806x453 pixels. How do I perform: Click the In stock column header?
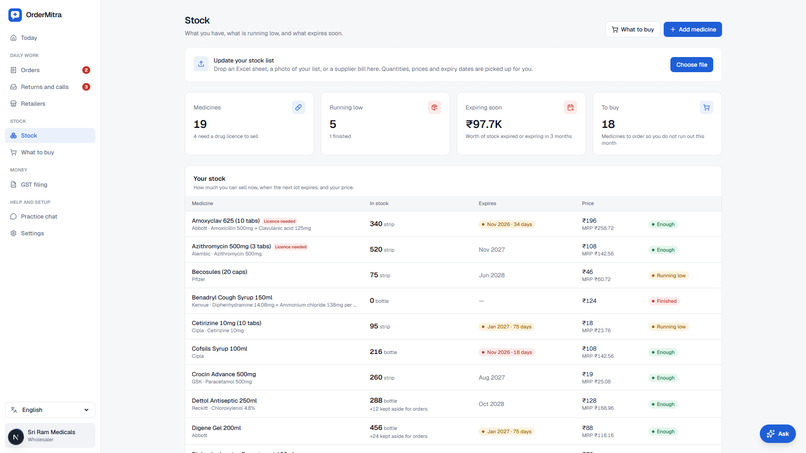click(379, 204)
